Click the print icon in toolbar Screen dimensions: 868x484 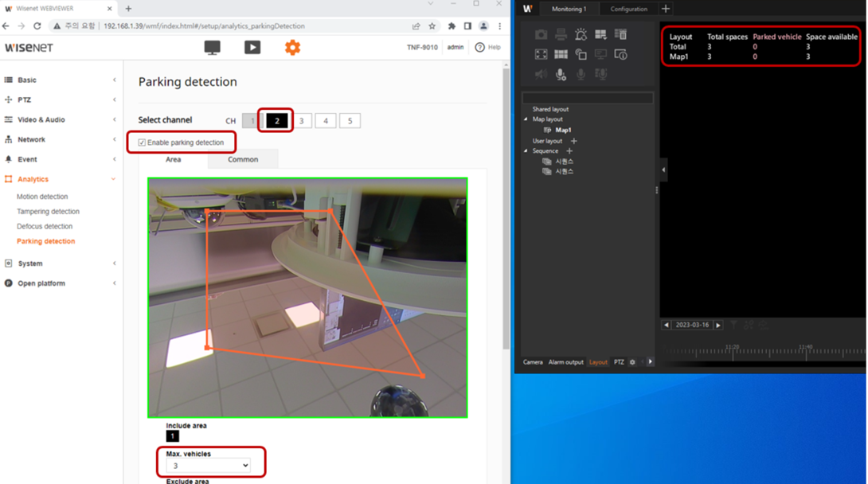click(x=561, y=34)
